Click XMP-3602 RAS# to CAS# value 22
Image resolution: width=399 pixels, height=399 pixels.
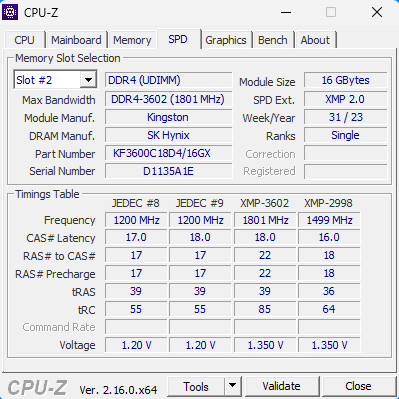point(265,256)
